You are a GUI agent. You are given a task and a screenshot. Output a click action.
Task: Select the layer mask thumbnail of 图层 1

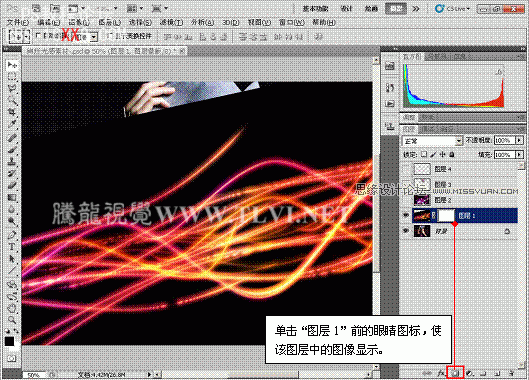click(x=446, y=215)
